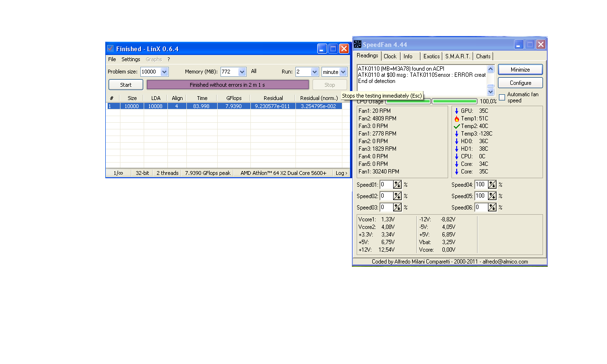Click the LinX finished progress bar
This screenshot has height=364, width=607.
(228, 85)
